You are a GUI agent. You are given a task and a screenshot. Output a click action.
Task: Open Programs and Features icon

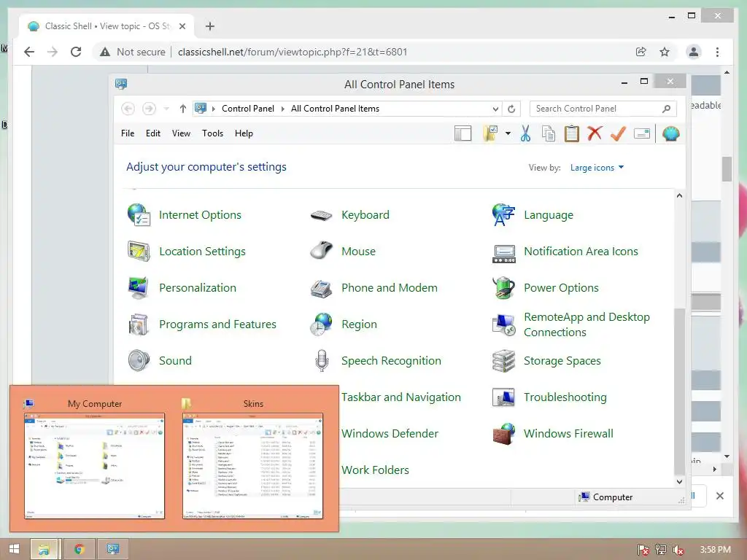(139, 324)
